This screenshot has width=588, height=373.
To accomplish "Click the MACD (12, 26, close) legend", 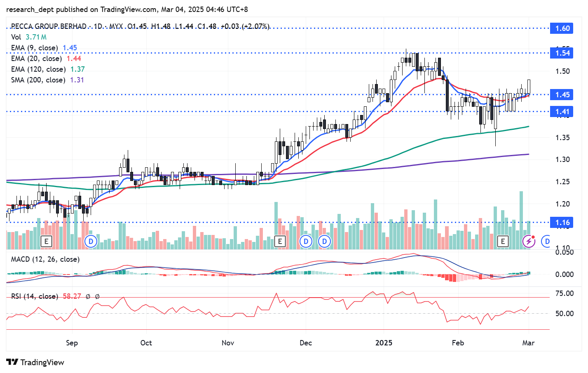I will click(45, 259).
